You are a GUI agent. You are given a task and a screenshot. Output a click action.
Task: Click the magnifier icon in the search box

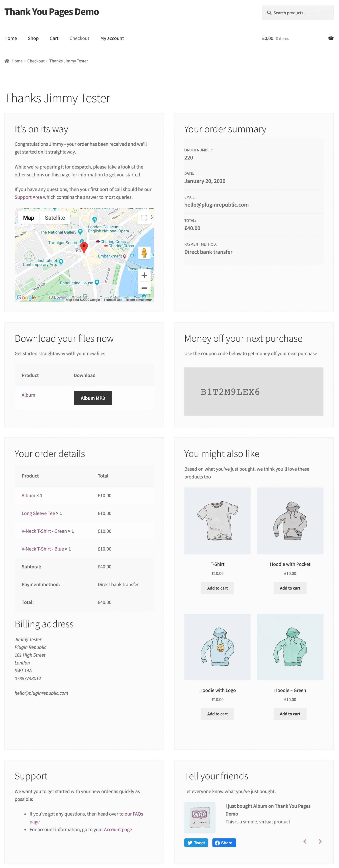point(269,13)
